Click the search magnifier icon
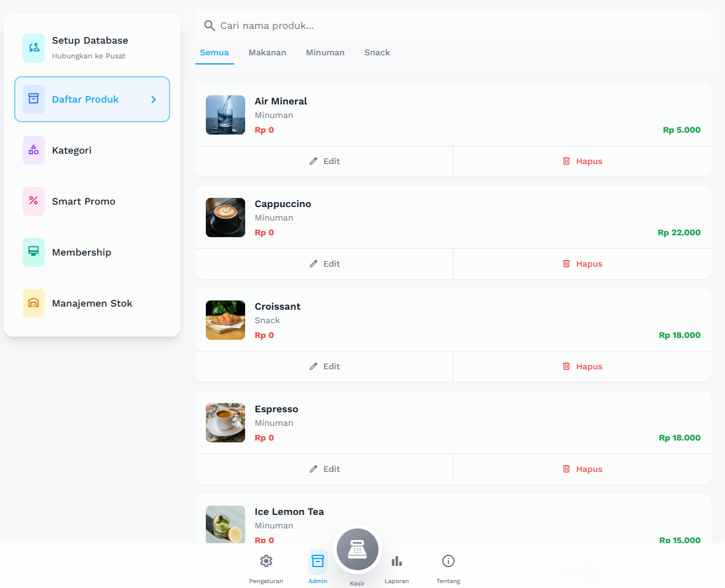The width and height of the screenshot is (725, 588). coord(210,26)
